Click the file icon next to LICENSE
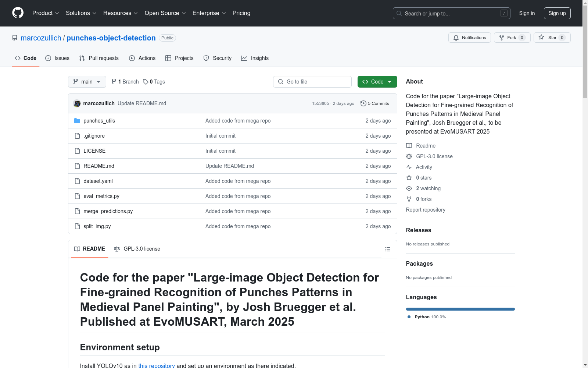 [x=77, y=151]
